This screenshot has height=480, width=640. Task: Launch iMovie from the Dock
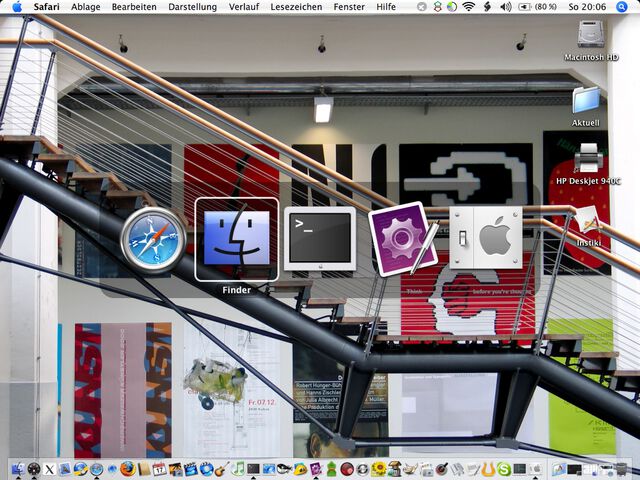pos(191,469)
